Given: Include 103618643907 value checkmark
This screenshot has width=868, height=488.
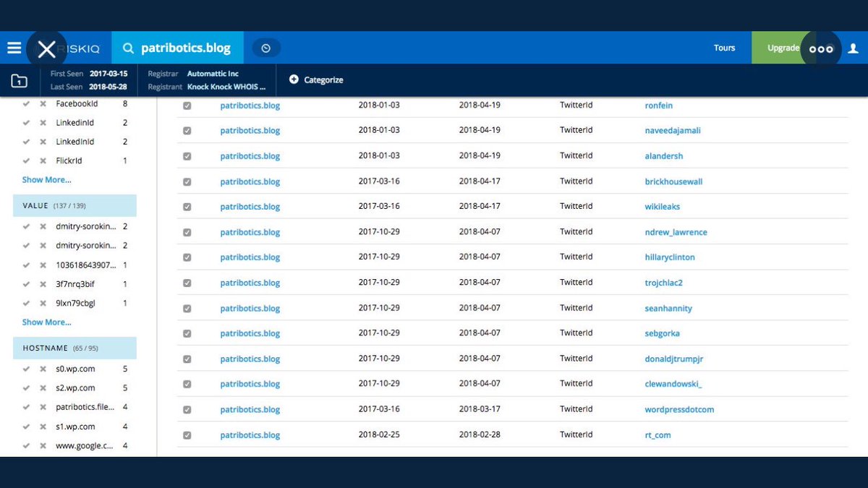Looking at the screenshot, I should click(26, 265).
